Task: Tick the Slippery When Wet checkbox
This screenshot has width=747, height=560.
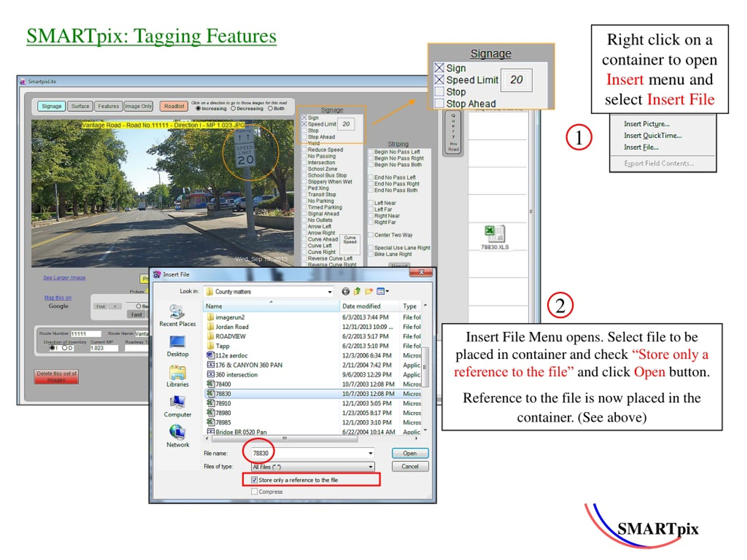Action: 304,182
